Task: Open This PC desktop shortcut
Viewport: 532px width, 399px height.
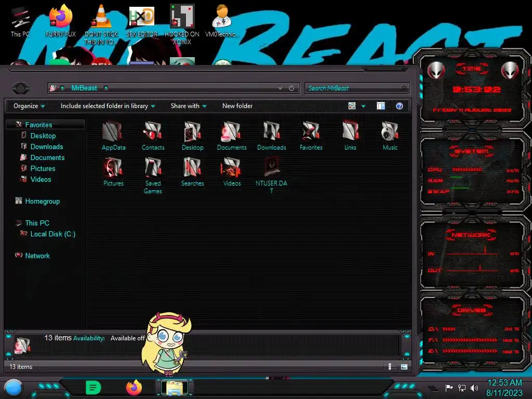Action: (x=20, y=21)
